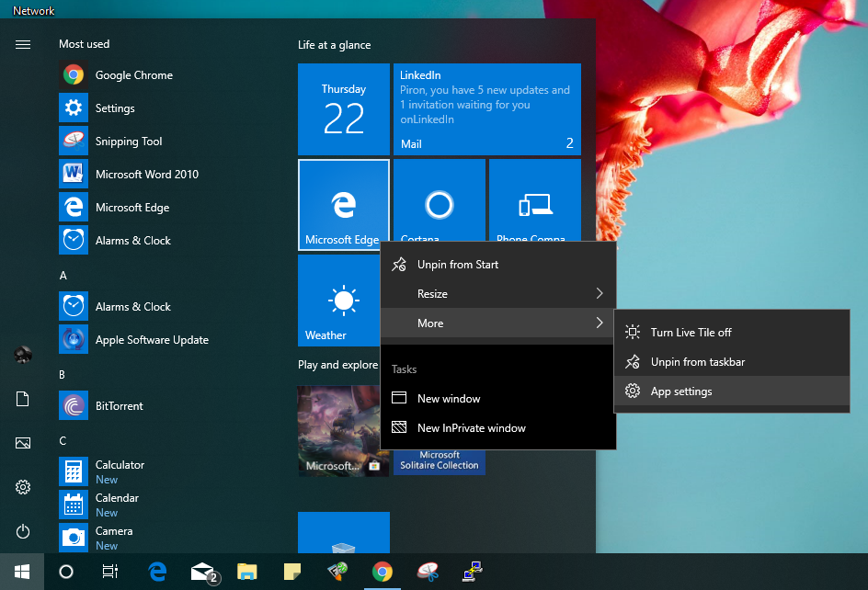This screenshot has height=590, width=868.
Task: Open Cortana search circle on taskbar
Action: coord(66,572)
